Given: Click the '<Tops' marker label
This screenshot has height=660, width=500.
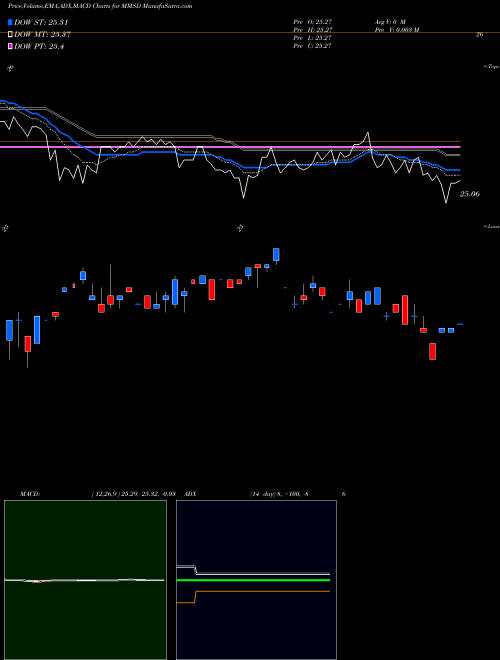Looking at the screenshot, I should click(492, 67).
